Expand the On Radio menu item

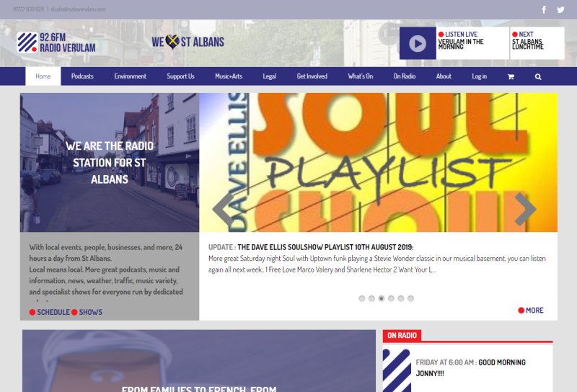pyautogui.click(x=405, y=76)
